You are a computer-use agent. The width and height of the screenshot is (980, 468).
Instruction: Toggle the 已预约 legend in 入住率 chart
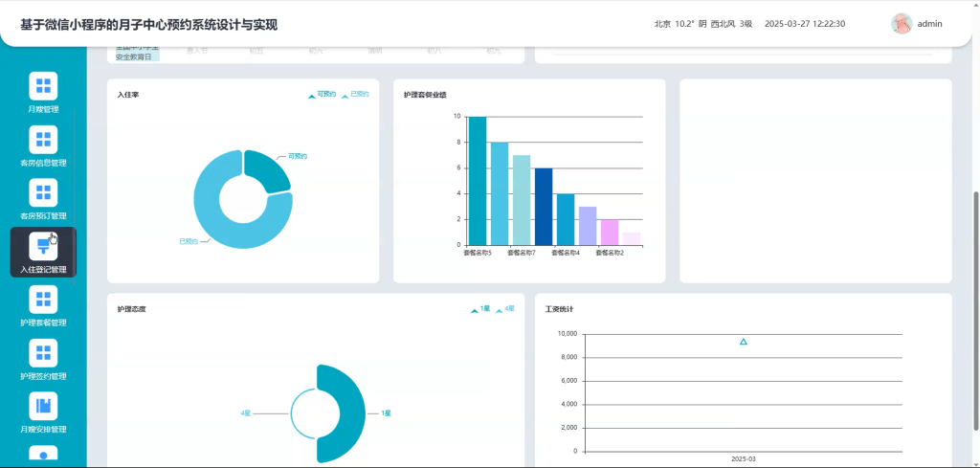(355, 95)
